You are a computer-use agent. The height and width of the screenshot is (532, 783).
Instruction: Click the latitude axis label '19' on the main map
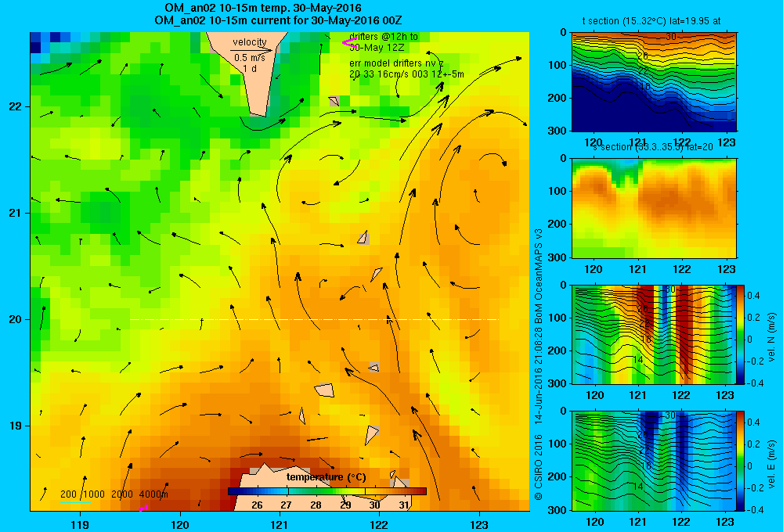click(15, 426)
